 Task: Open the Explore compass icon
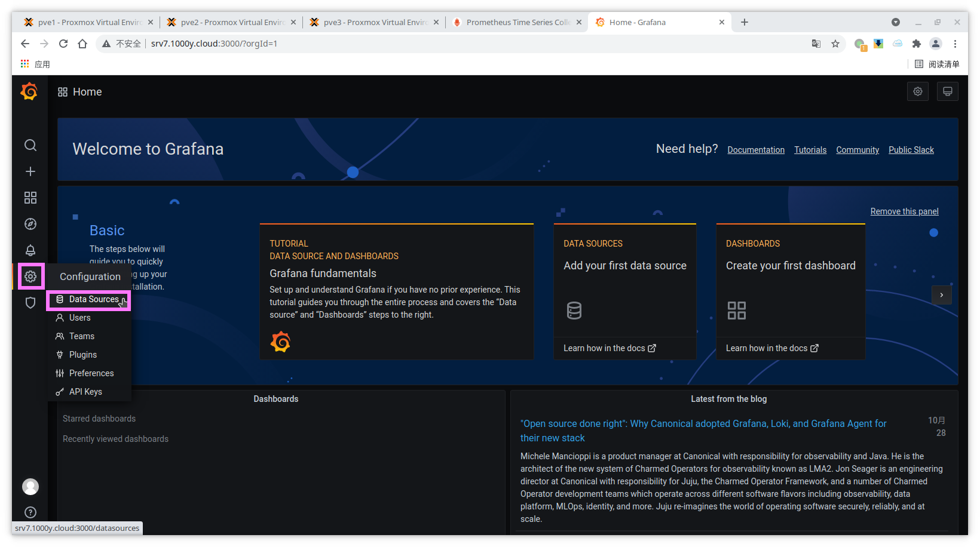point(30,224)
